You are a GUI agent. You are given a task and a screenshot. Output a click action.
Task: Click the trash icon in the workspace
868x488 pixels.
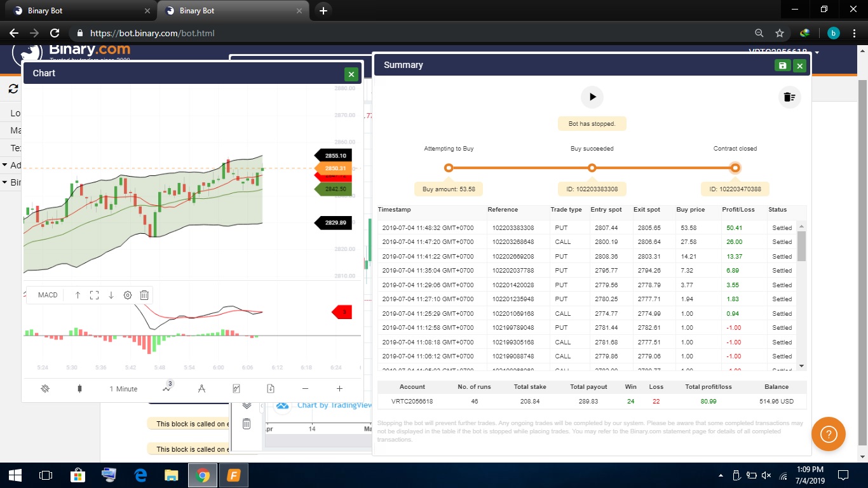click(x=247, y=424)
